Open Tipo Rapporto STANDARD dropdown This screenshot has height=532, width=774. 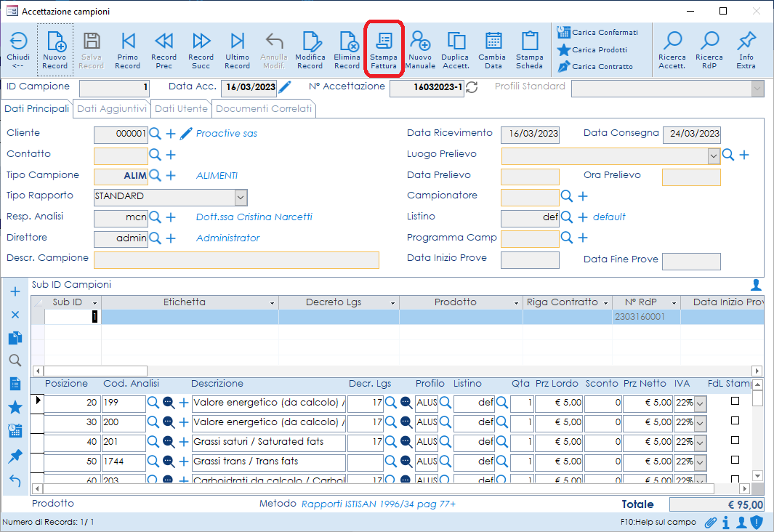click(241, 198)
